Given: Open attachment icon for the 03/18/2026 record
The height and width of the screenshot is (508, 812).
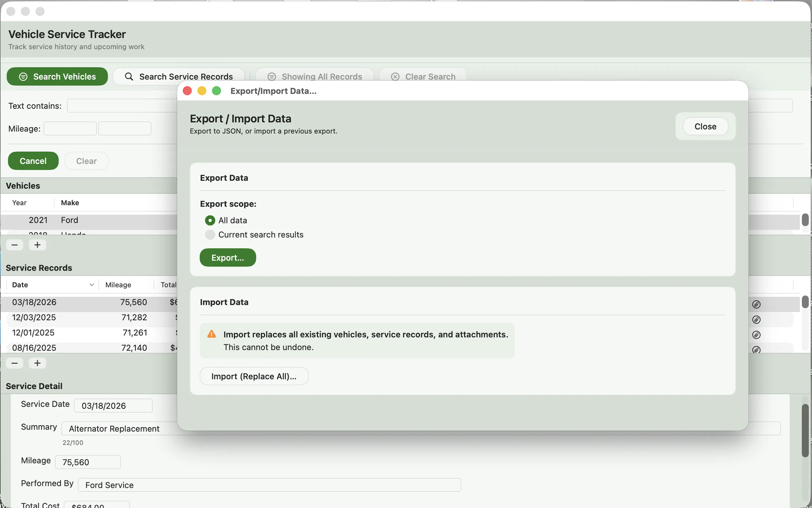Looking at the screenshot, I should (756, 304).
